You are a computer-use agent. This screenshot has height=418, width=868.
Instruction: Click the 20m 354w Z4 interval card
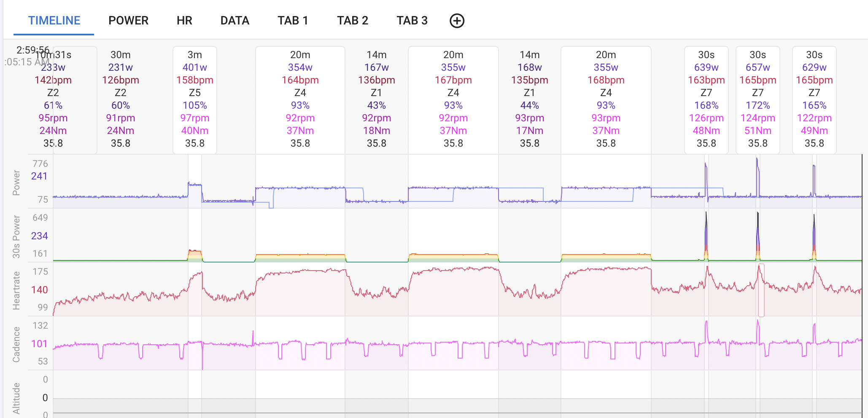(x=300, y=100)
